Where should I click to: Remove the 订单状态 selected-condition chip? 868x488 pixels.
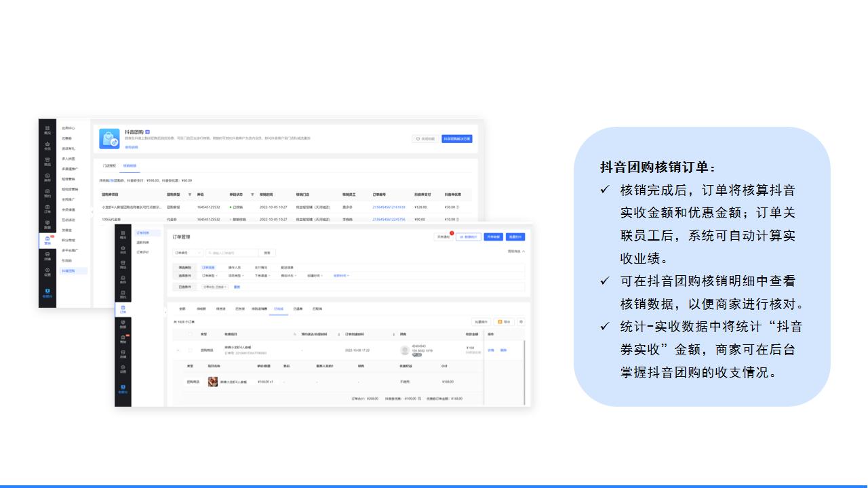coord(226,287)
